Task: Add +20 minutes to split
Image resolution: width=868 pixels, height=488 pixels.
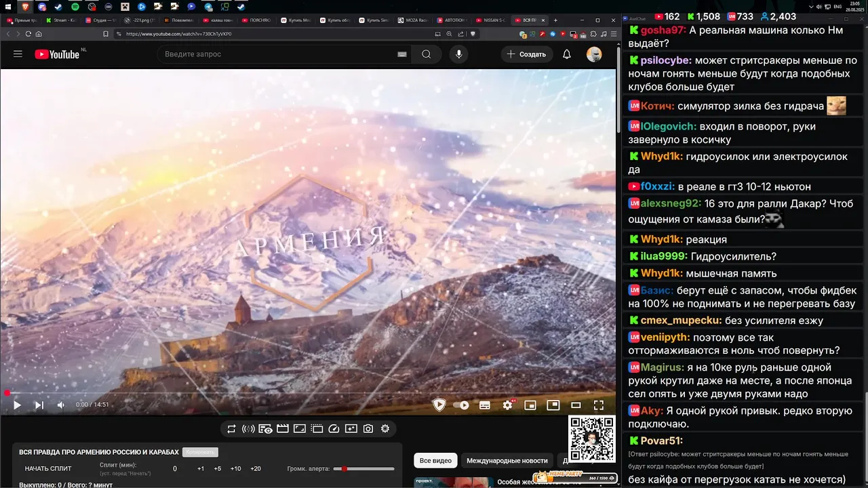Action: click(256, 469)
